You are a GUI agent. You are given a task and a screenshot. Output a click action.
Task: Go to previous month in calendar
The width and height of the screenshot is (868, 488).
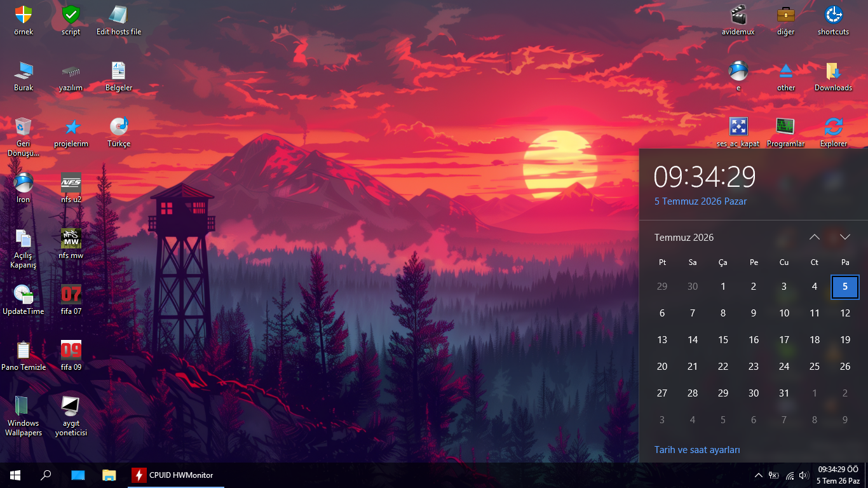coord(815,237)
